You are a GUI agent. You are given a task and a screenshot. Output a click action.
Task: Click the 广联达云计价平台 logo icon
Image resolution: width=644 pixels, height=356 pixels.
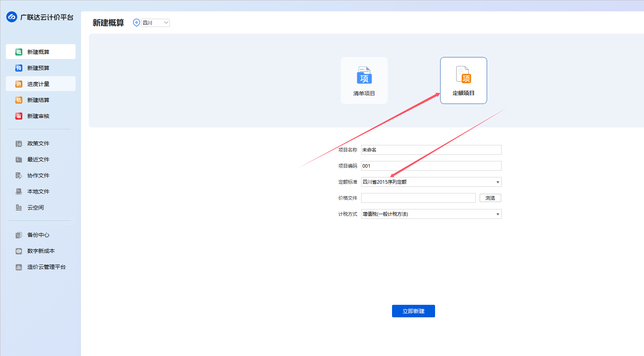pyautogui.click(x=12, y=17)
